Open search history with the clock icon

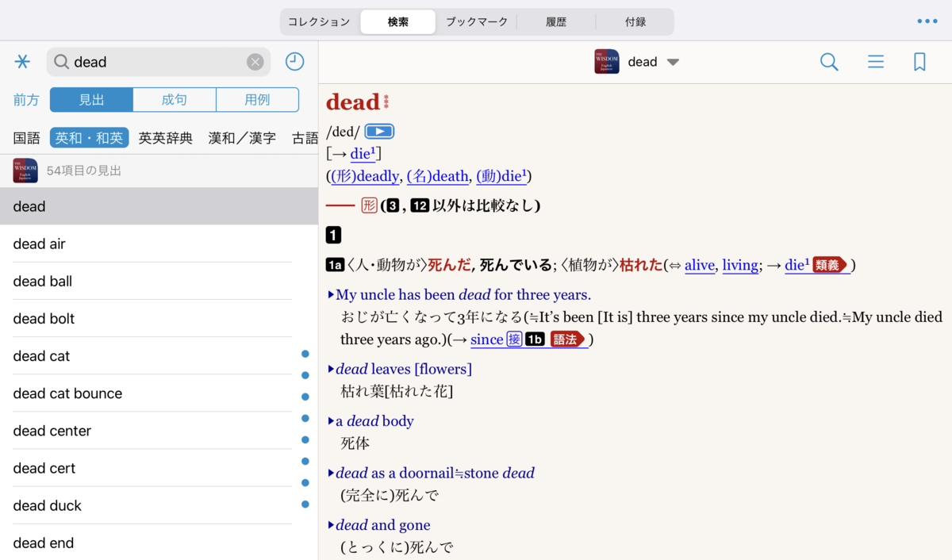point(294,61)
